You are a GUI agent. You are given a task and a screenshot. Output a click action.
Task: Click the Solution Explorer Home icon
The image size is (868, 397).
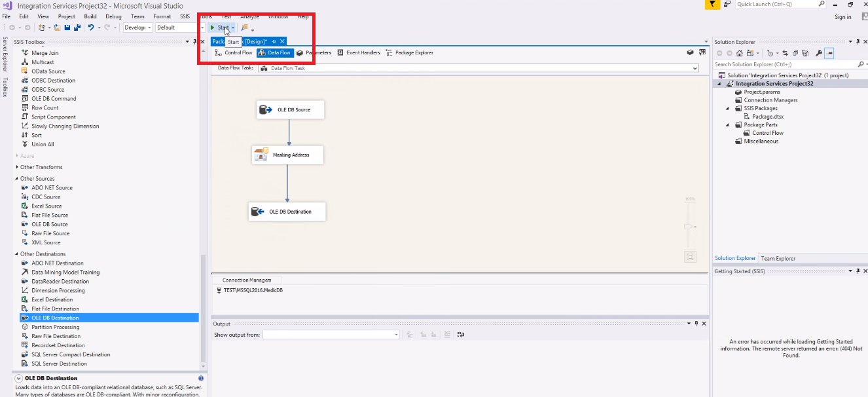739,53
